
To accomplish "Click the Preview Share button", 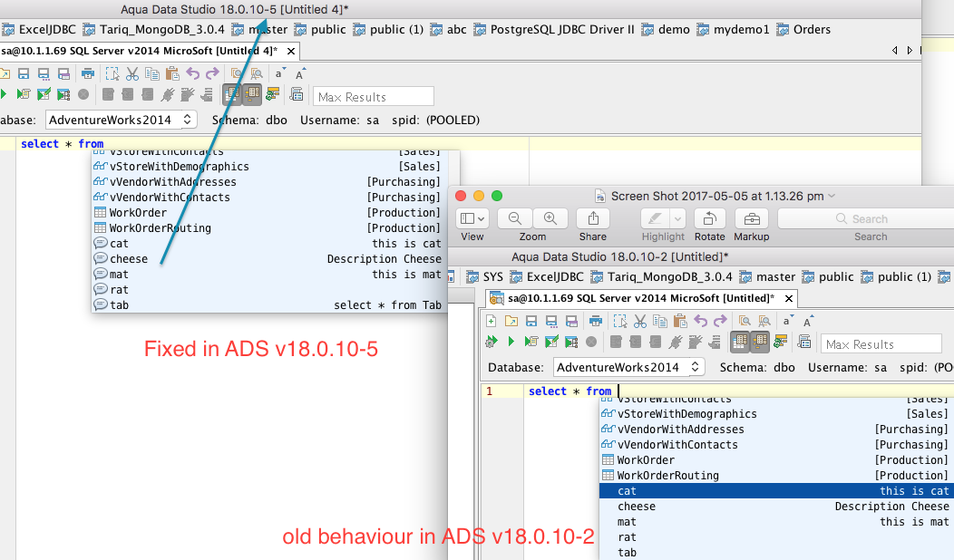I will (x=593, y=218).
